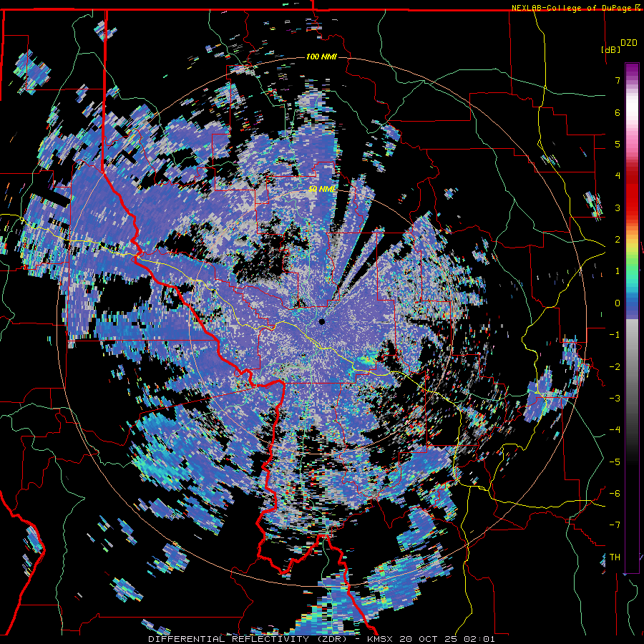The width and height of the screenshot is (644, 644).
Task: Click the 6 value on color scale
Action: coord(618,112)
